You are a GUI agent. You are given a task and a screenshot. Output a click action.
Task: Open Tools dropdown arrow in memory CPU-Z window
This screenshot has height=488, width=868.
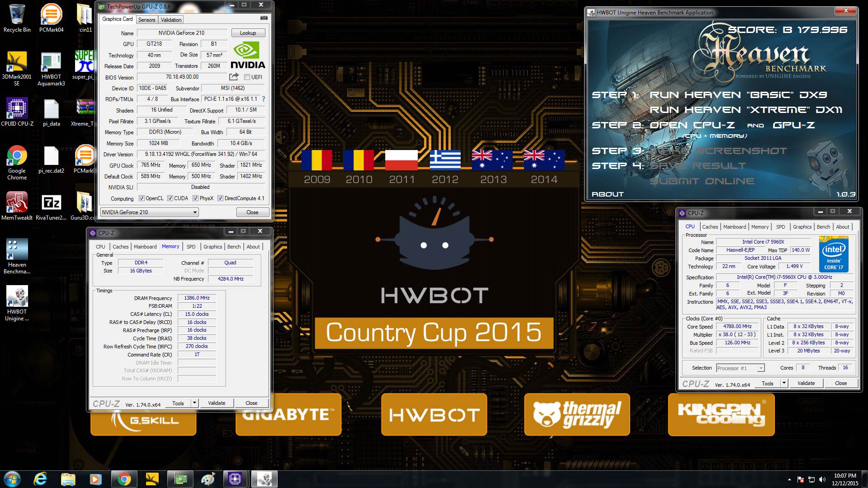(x=194, y=403)
